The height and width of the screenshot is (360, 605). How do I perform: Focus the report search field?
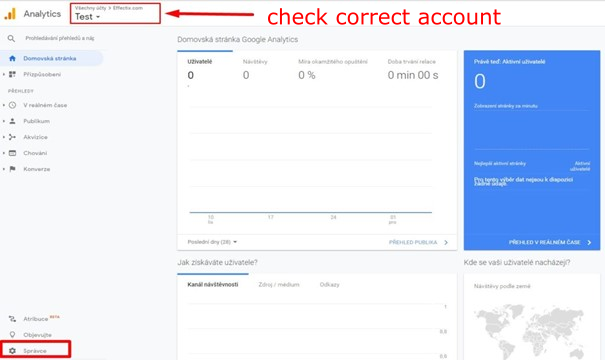[59, 38]
